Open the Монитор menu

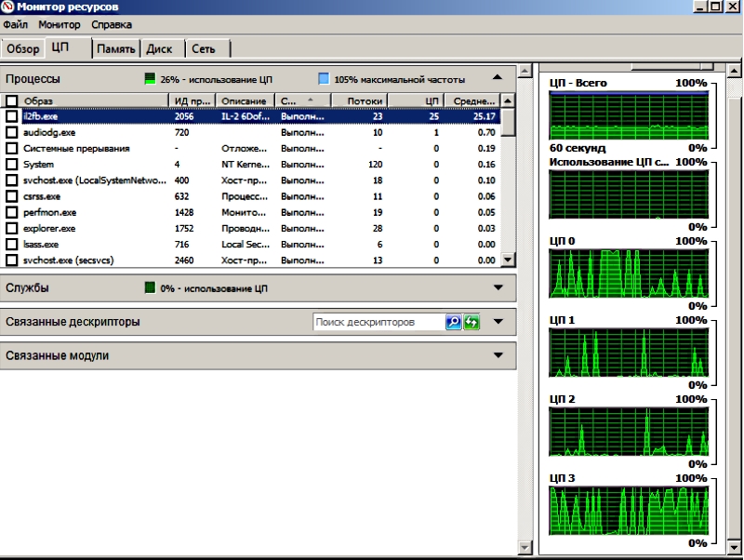pyautogui.click(x=59, y=24)
